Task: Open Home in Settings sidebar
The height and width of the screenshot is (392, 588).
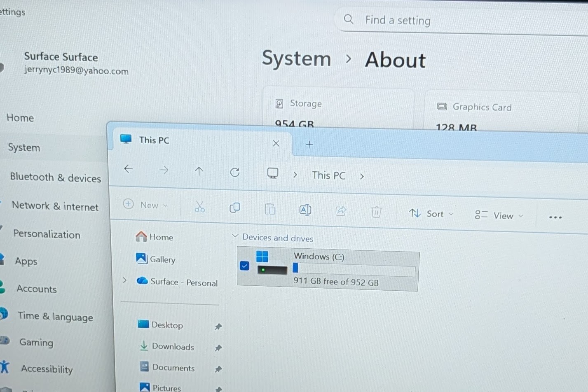Action: point(20,118)
